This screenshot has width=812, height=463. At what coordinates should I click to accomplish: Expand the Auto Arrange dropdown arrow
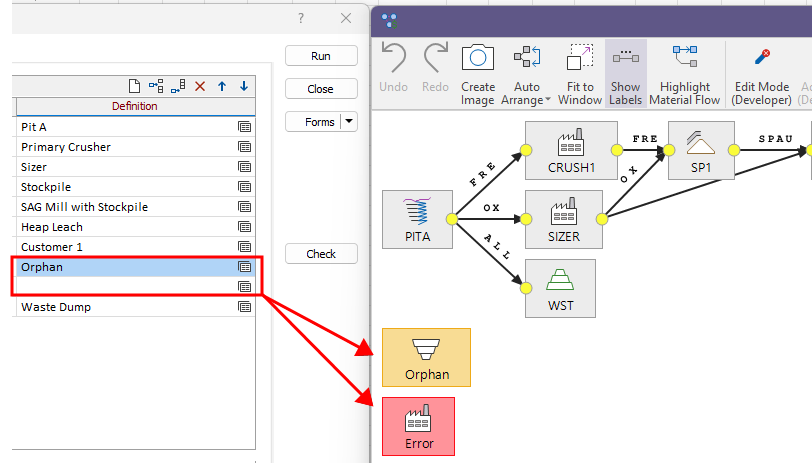547,100
